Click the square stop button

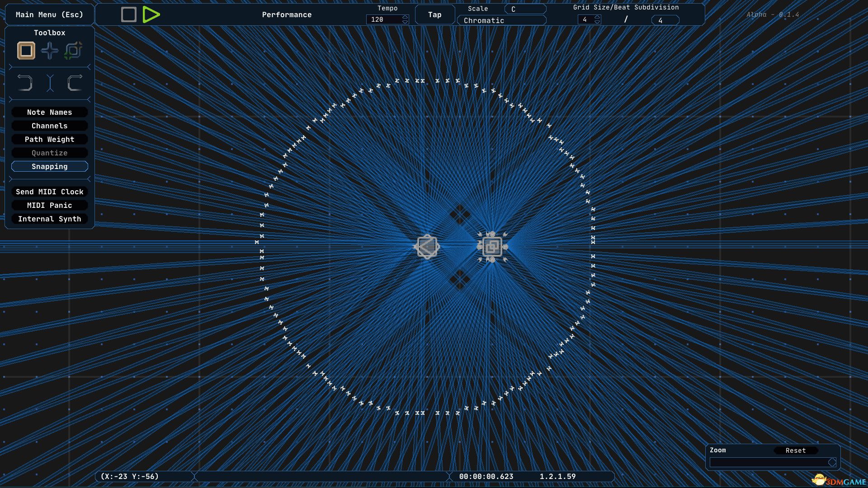point(129,14)
